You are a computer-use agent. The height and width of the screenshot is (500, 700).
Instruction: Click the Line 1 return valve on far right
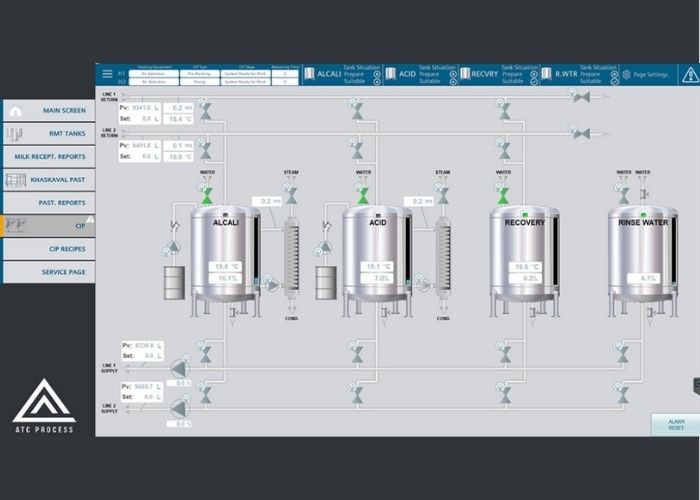click(578, 96)
